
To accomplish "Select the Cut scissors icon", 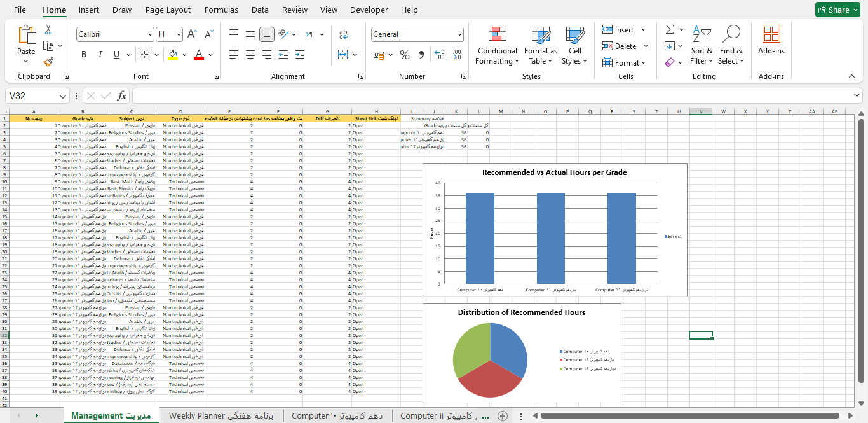I will (48, 30).
